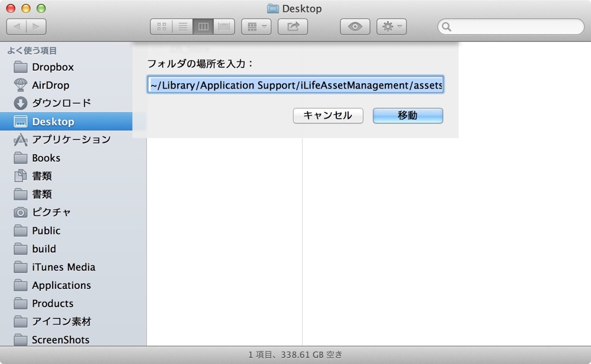Click the folder path input field
591x364 pixels.
click(295, 84)
